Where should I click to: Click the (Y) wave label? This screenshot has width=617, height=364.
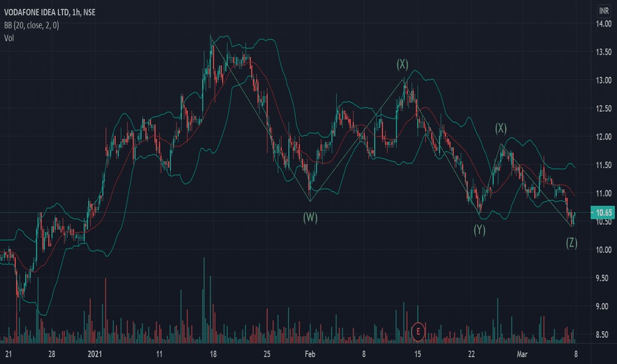point(479,230)
